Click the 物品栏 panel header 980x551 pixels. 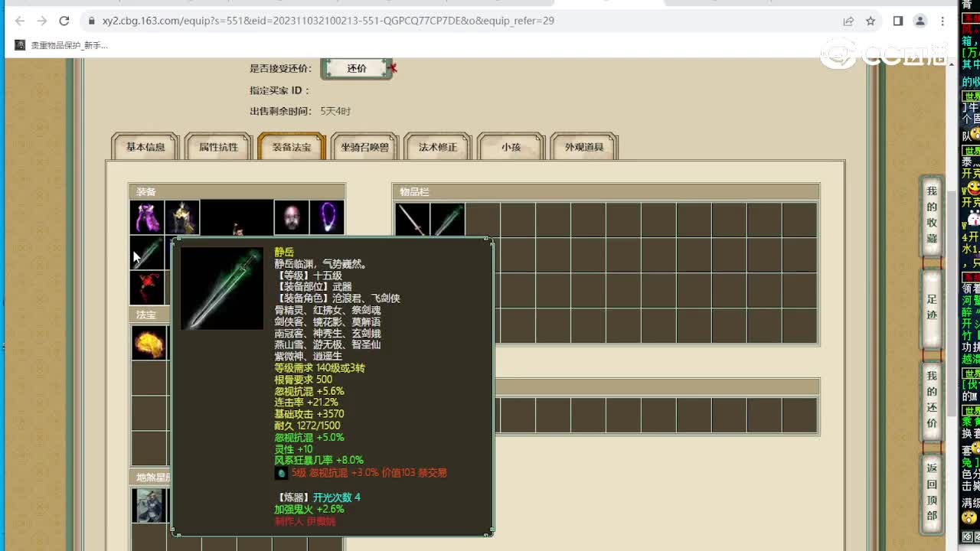point(606,192)
